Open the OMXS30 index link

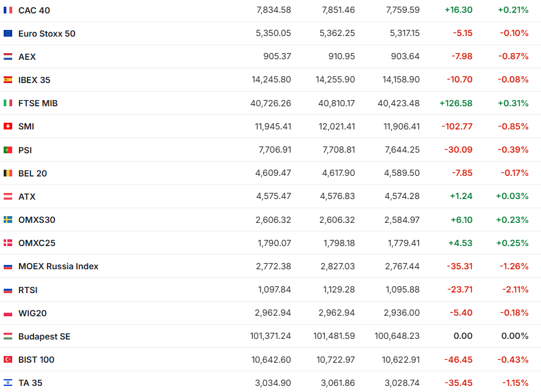click(x=37, y=220)
